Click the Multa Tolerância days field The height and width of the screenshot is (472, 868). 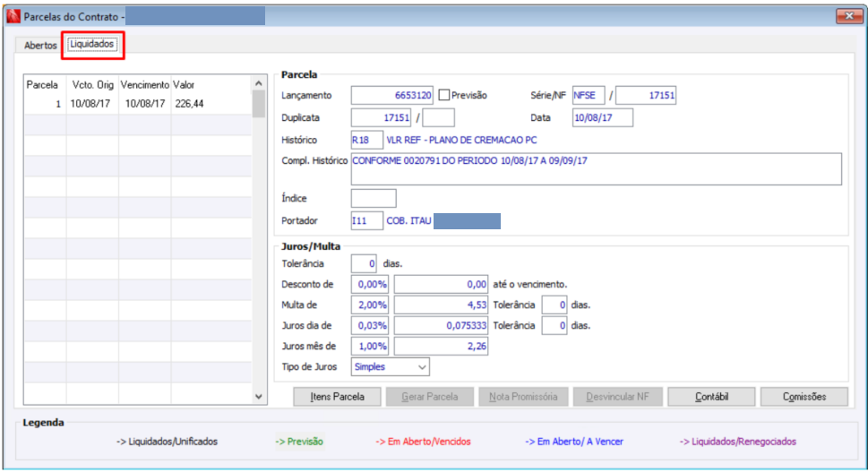tap(554, 305)
